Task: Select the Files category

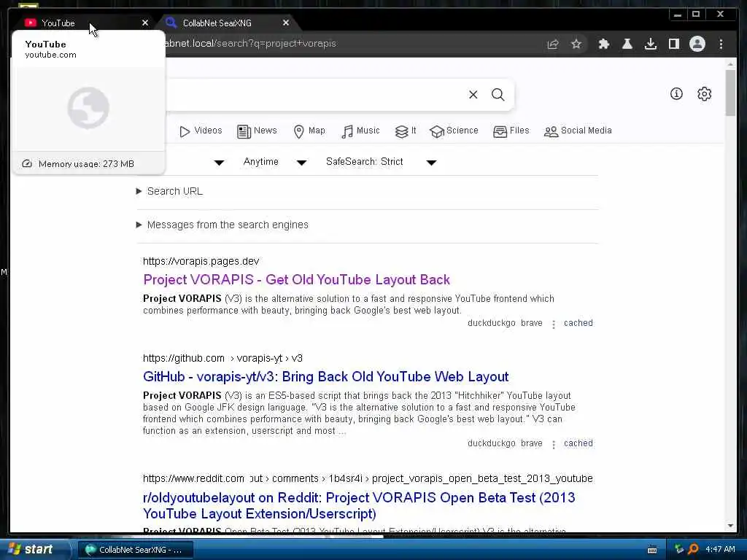Action: point(511,131)
